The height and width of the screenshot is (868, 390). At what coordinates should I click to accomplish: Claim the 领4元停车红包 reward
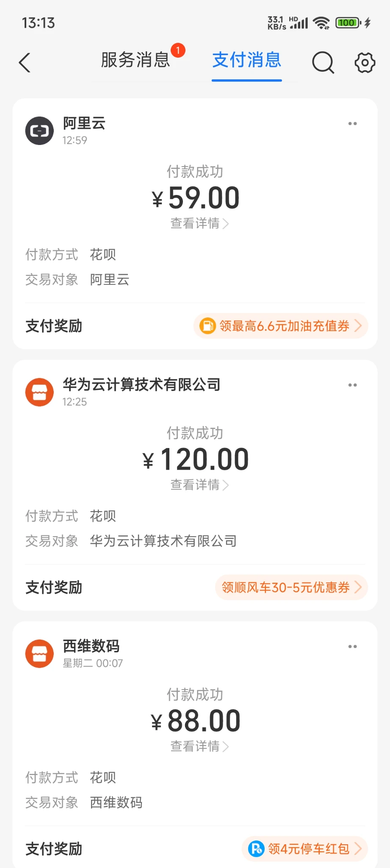pos(305,849)
